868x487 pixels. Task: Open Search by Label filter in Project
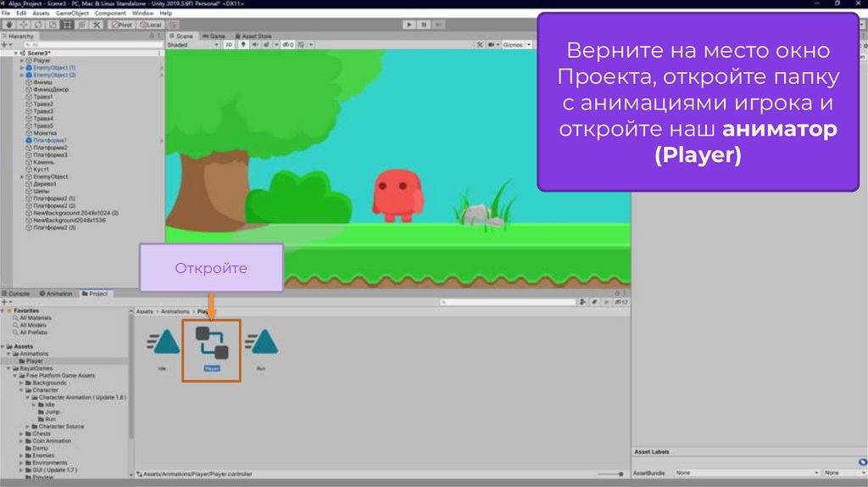(x=594, y=302)
